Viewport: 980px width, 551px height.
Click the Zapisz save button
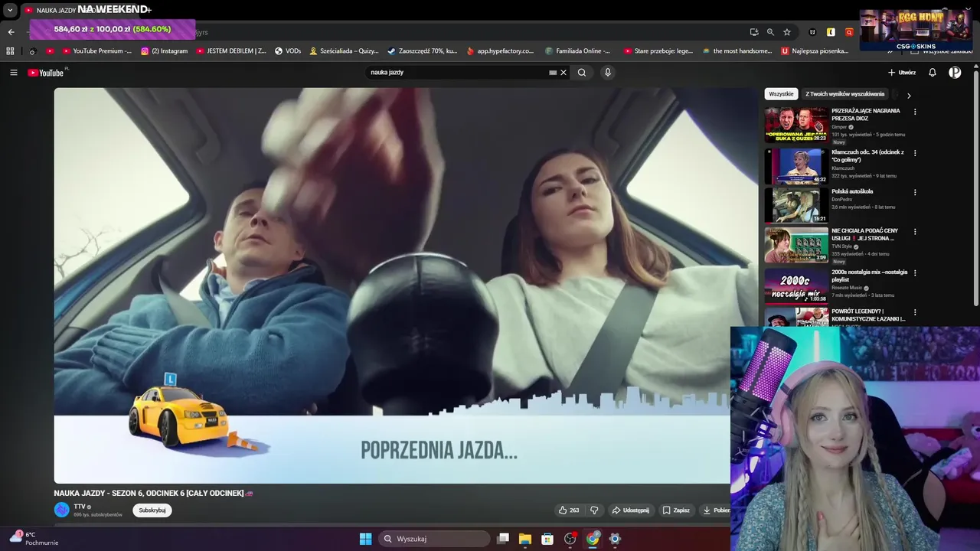click(x=676, y=510)
